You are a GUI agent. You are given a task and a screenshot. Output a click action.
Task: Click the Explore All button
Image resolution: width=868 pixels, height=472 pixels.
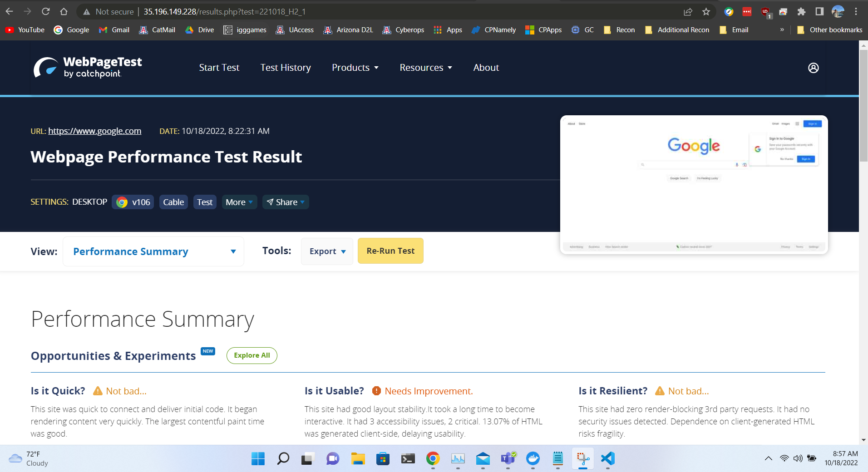pos(252,355)
